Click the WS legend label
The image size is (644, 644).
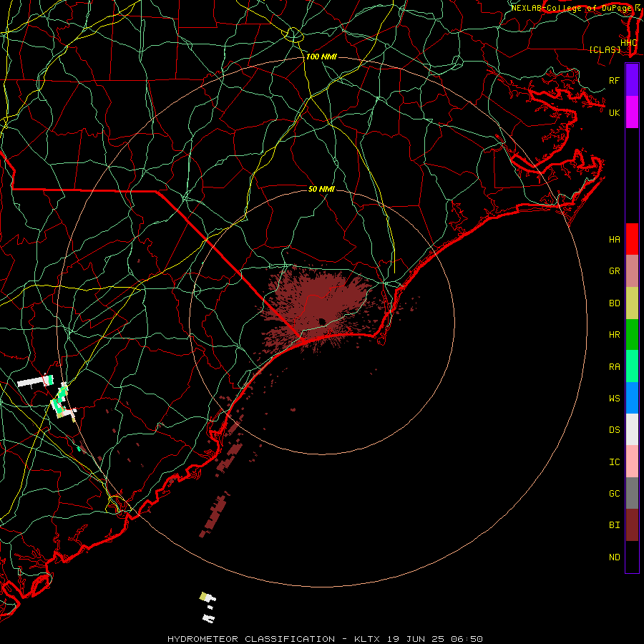pos(615,399)
